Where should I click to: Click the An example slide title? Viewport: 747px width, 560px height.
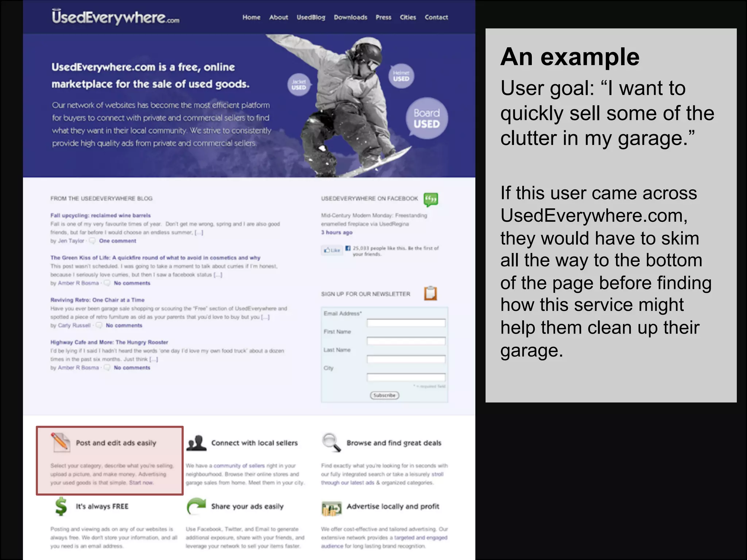point(570,57)
